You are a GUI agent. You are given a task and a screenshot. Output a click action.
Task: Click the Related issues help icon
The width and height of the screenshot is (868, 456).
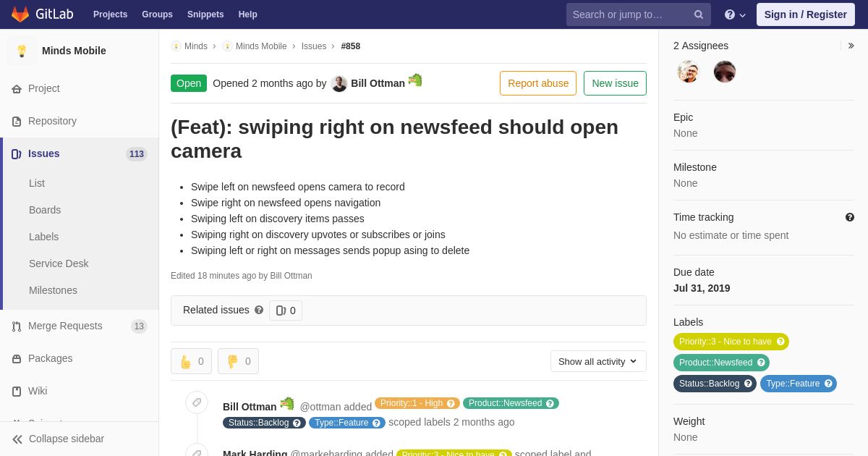259,310
